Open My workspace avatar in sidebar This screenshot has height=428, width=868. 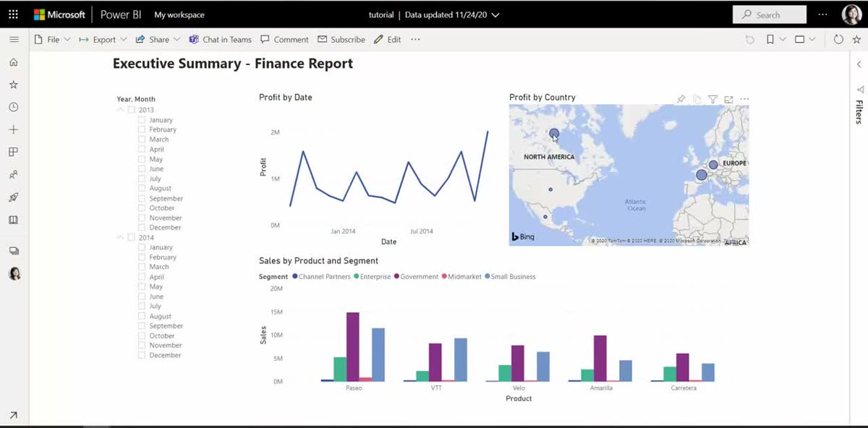pos(14,274)
